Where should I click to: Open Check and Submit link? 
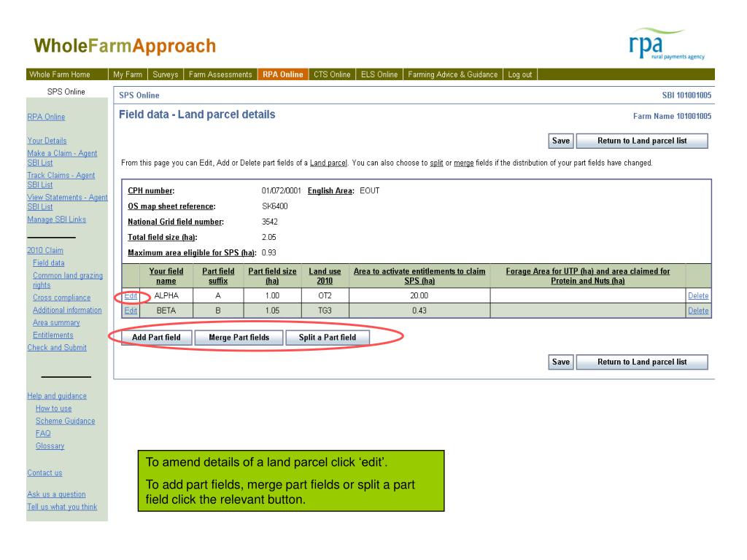pos(57,348)
